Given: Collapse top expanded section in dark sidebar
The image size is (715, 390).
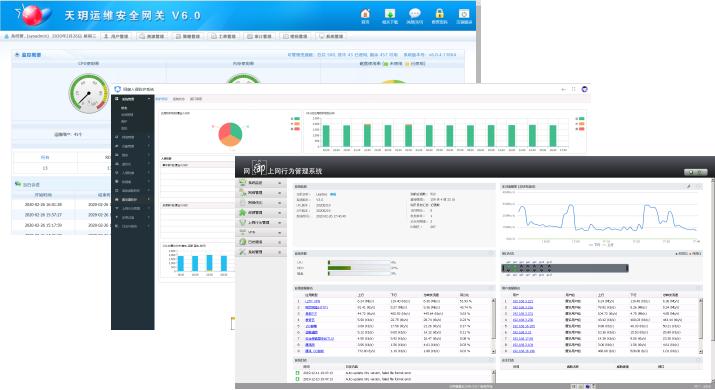Looking at the screenshot, I should 149,99.
